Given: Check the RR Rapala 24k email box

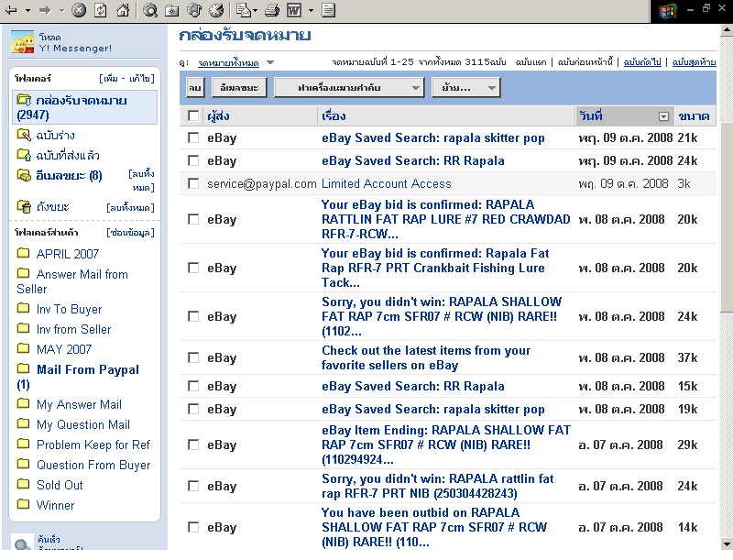Looking at the screenshot, I should (193, 160).
